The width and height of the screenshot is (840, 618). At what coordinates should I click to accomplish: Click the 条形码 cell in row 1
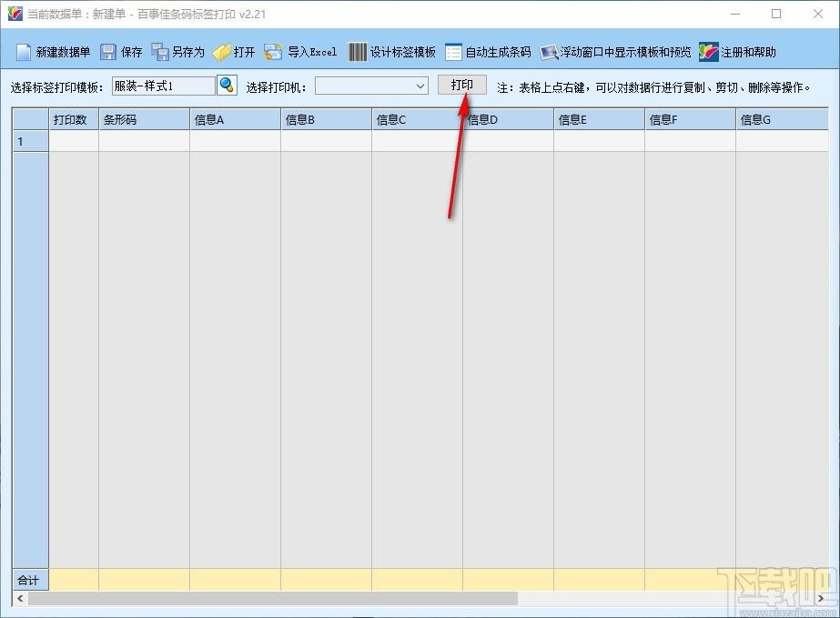(144, 141)
